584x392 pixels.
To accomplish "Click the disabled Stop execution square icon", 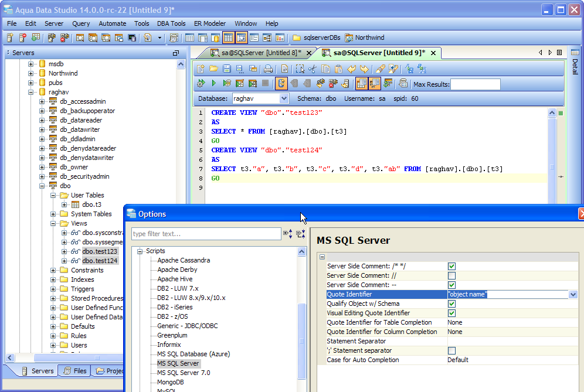I will [265, 83].
